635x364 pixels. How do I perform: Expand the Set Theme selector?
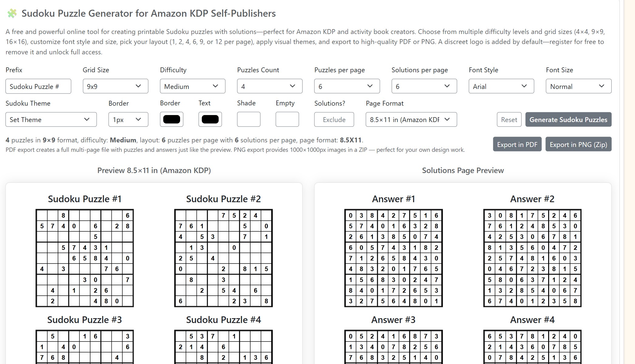click(51, 119)
